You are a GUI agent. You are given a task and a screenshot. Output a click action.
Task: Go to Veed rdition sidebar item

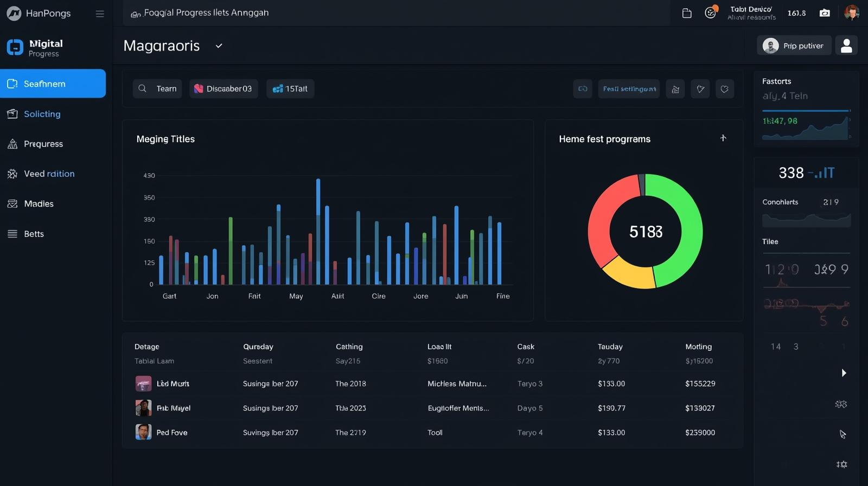tap(49, 174)
